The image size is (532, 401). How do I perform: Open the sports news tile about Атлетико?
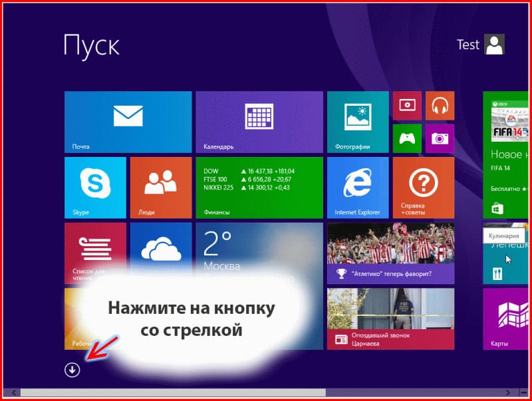click(x=391, y=253)
